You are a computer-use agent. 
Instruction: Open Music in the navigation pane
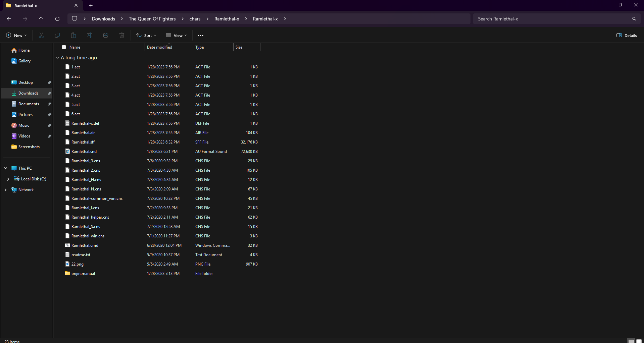[x=23, y=125]
